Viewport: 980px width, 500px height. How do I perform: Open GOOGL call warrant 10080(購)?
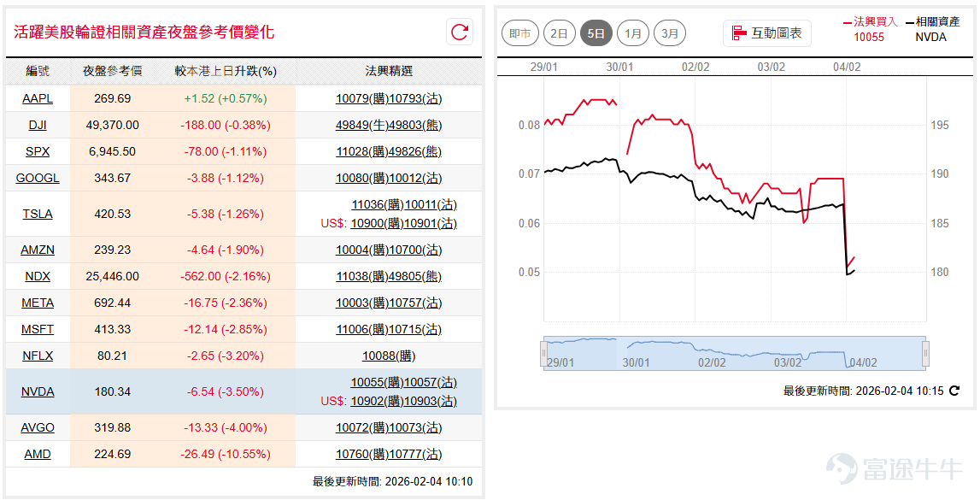[362, 178]
